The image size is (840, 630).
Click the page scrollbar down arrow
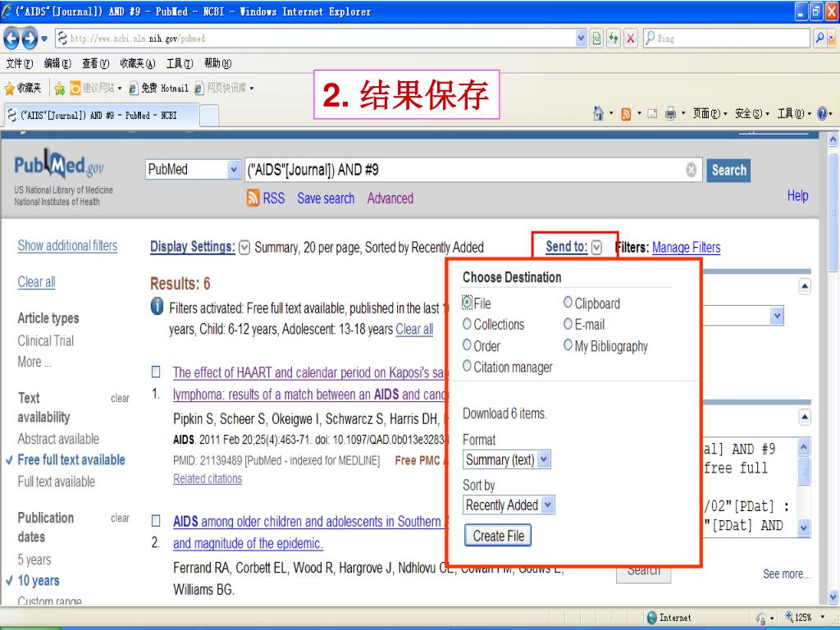click(833, 596)
